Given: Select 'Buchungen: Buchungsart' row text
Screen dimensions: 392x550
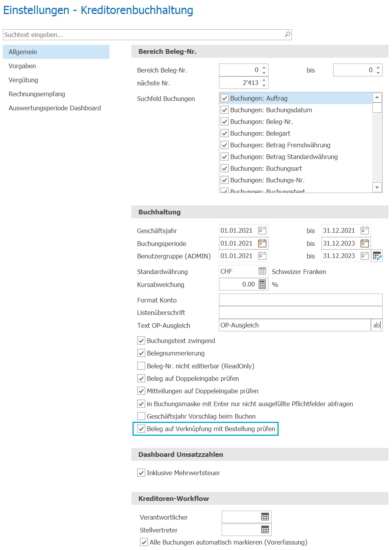Looking at the screenshot, I should point(266,168).
